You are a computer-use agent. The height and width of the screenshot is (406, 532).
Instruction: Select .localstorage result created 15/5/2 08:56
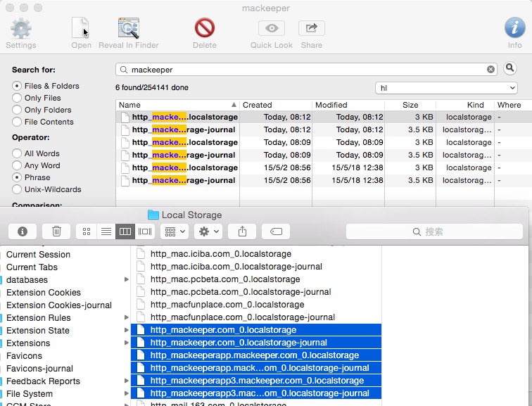click(x=324, y=167)
